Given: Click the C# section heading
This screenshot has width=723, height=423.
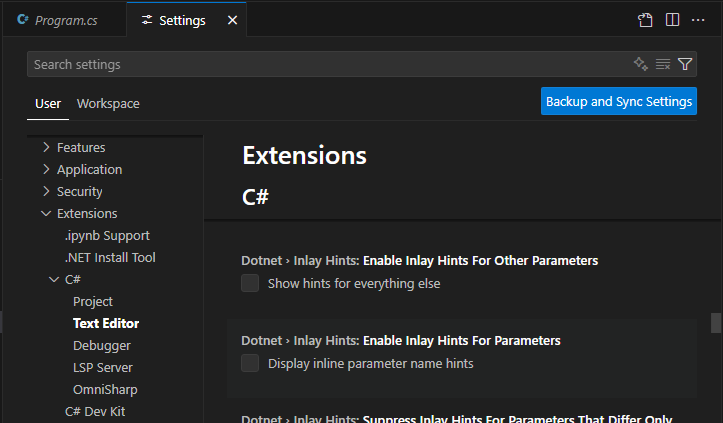Looking at the screenshot, I should pyautogui.click(x=255, y=197).
